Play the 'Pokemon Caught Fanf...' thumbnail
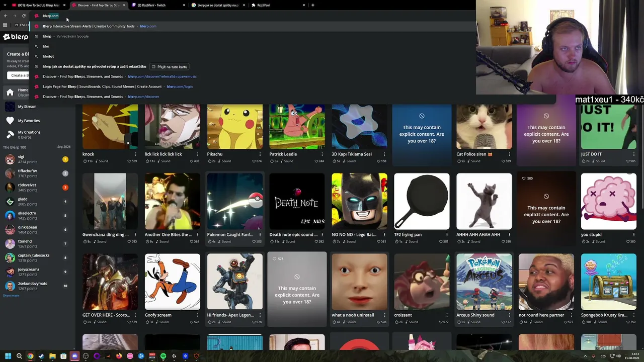This screenshot has width=644, height=362. point(234,202)
